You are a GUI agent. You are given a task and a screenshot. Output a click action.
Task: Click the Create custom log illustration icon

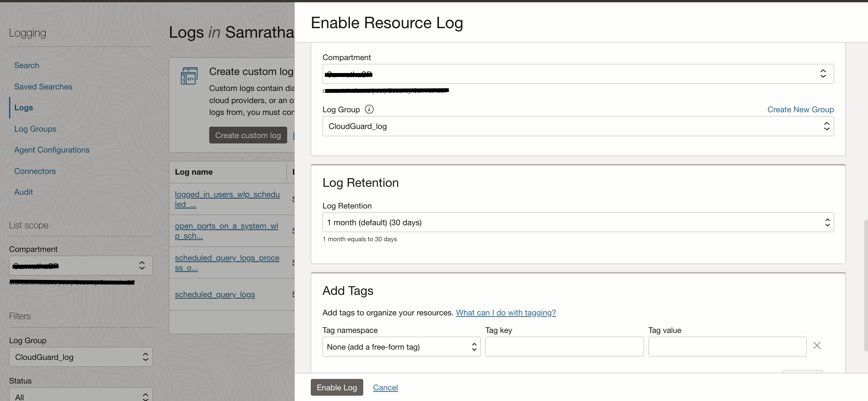click(x=189, y=76)
